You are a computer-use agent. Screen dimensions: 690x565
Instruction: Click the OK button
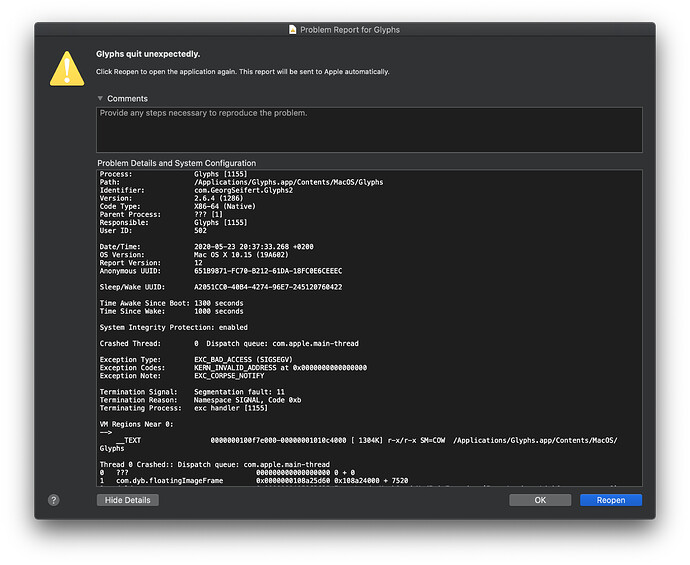coord(540,500)
